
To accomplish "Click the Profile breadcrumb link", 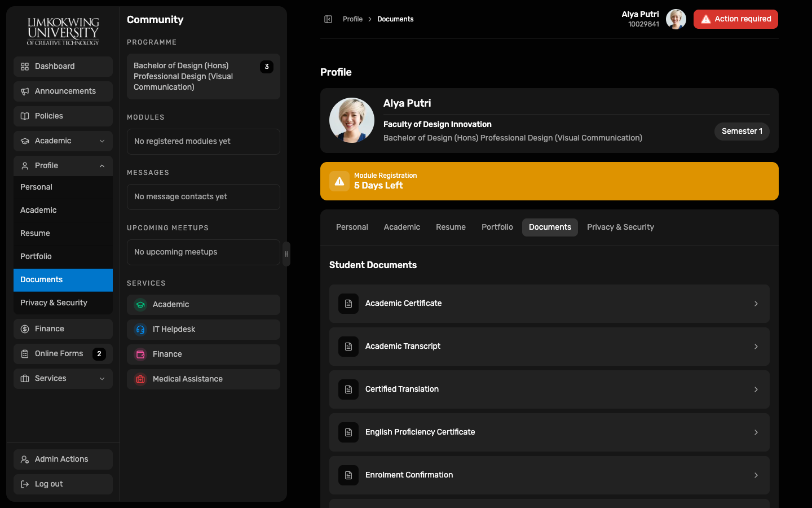I will 352,19.
